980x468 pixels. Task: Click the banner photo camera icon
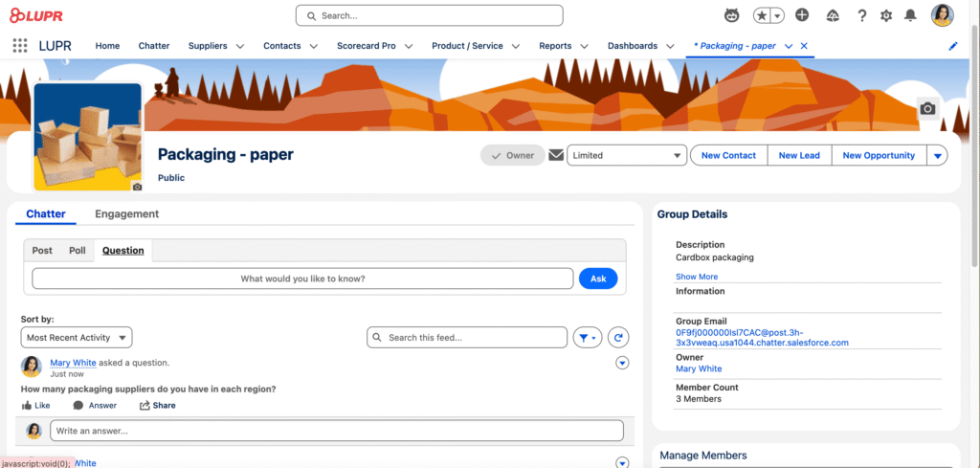point(926,109)
